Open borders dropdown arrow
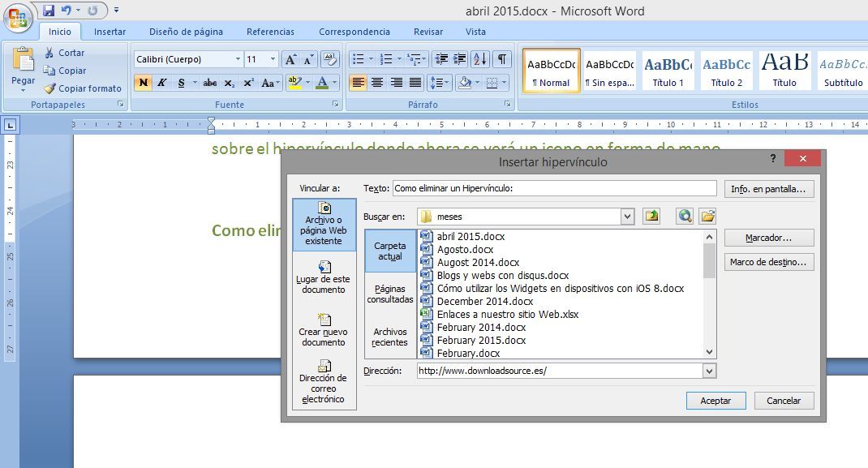 click(503, 83)
